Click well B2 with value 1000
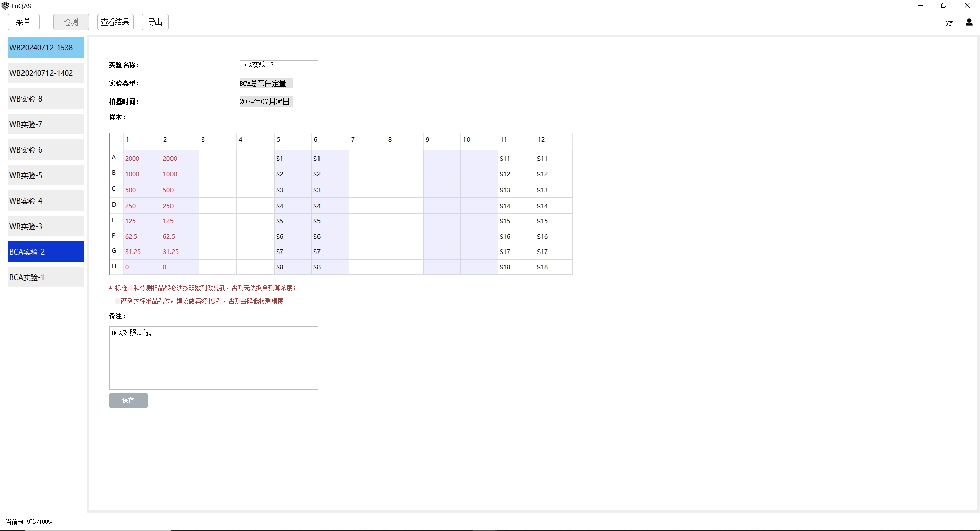 point(180,174)
